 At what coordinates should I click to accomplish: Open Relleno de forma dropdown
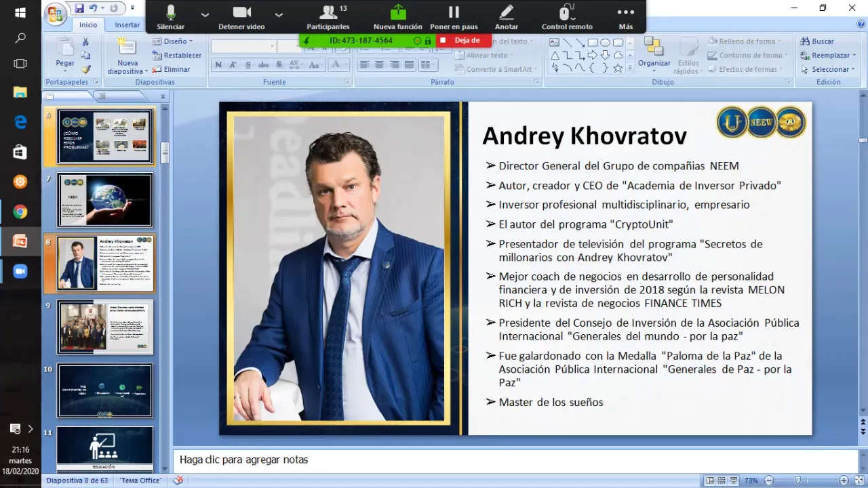pos(745,41)
